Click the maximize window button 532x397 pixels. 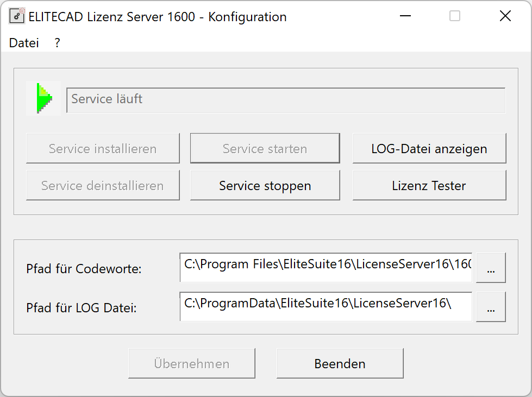tap(455, 16)
